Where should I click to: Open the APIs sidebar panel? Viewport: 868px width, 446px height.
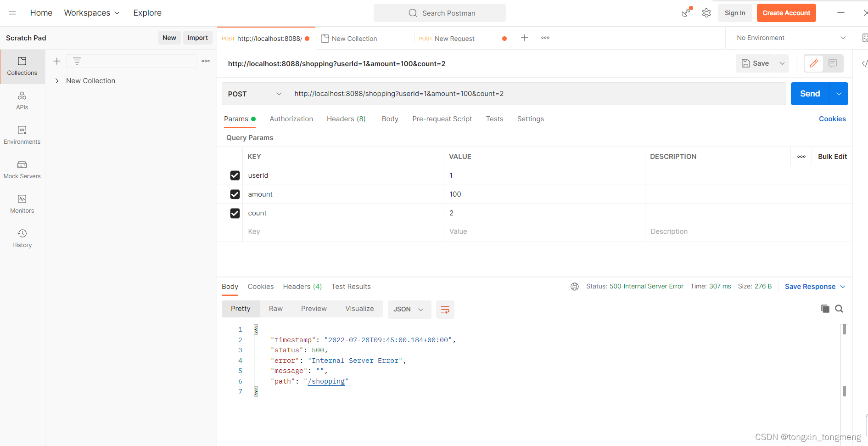tap(22, 101)
